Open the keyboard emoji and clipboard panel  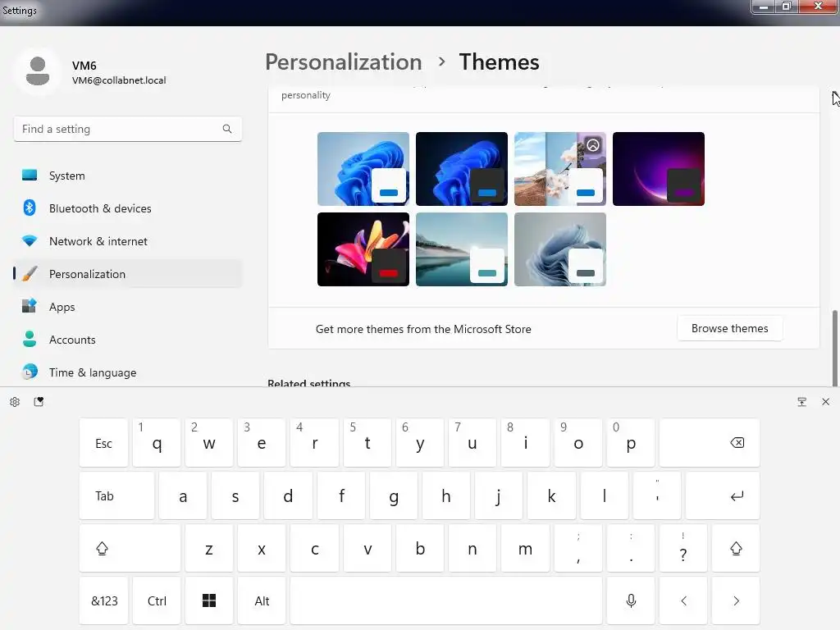coord(39,402)
